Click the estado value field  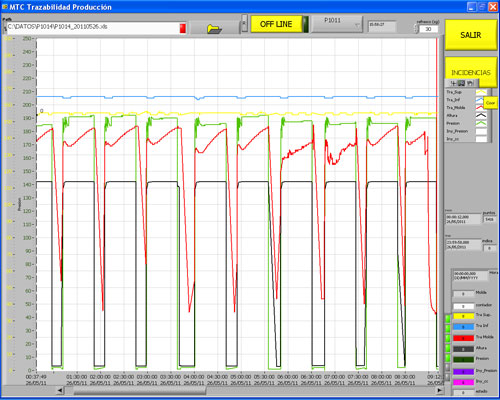[463, 393]
